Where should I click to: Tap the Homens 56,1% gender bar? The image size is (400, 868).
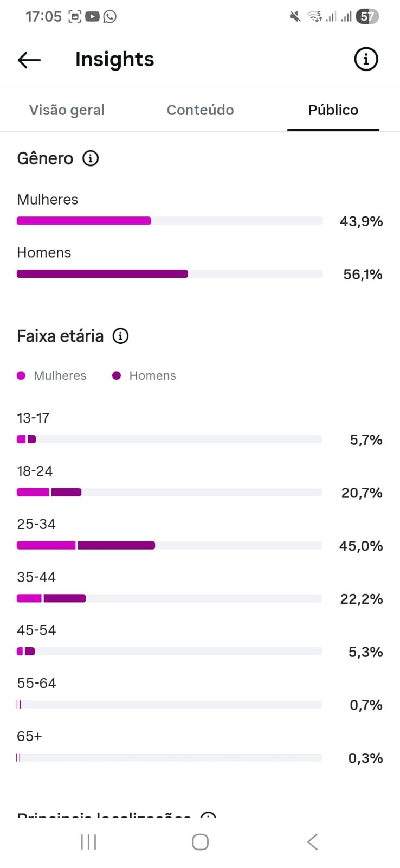(x=170, y=274)
